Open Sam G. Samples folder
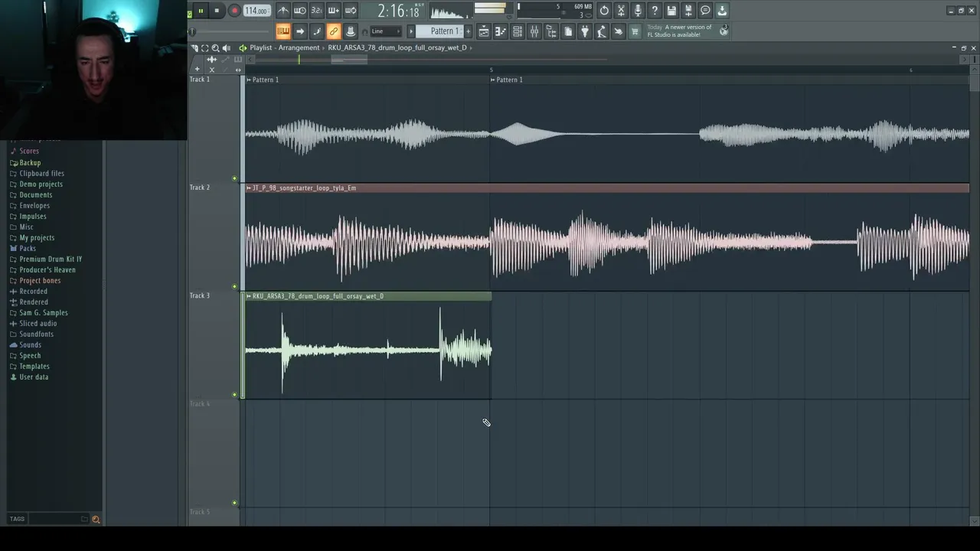980x551 pixels. (x=44, y=312)
